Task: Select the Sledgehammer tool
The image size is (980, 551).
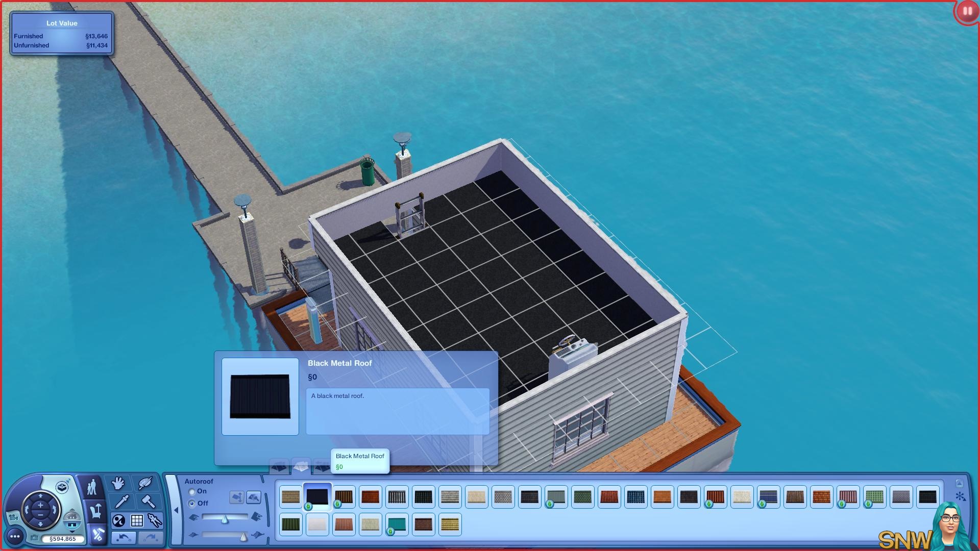Action: coord(149,502)
